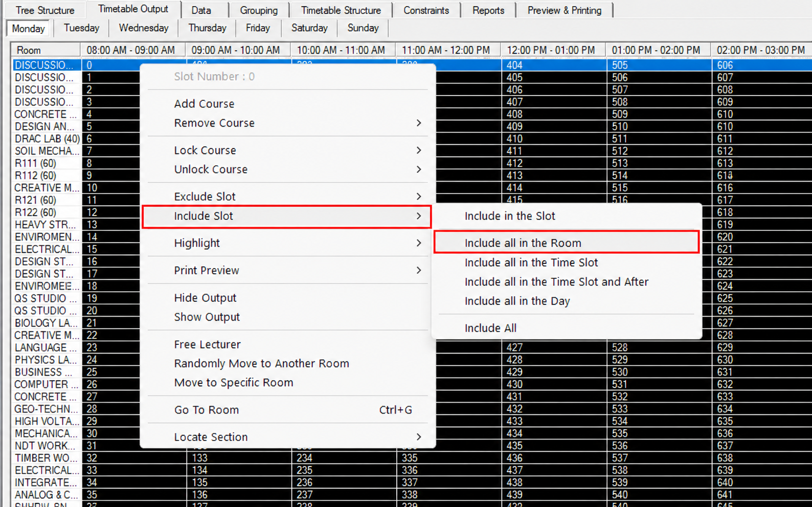This screenshot has height=507, width=812.
Task: Click the Room column header
Action: tap(46, 50)
